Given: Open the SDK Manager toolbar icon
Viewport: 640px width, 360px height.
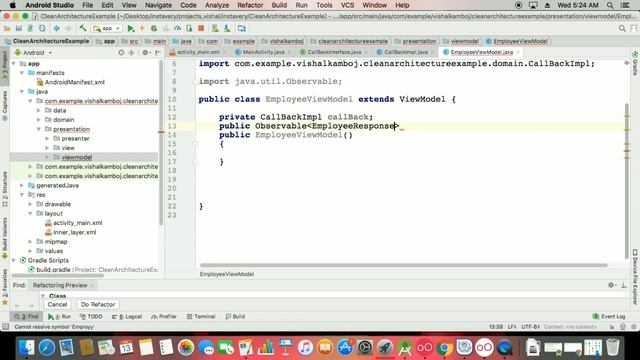Looking at the screenshot, I should [x=227, y=29].
